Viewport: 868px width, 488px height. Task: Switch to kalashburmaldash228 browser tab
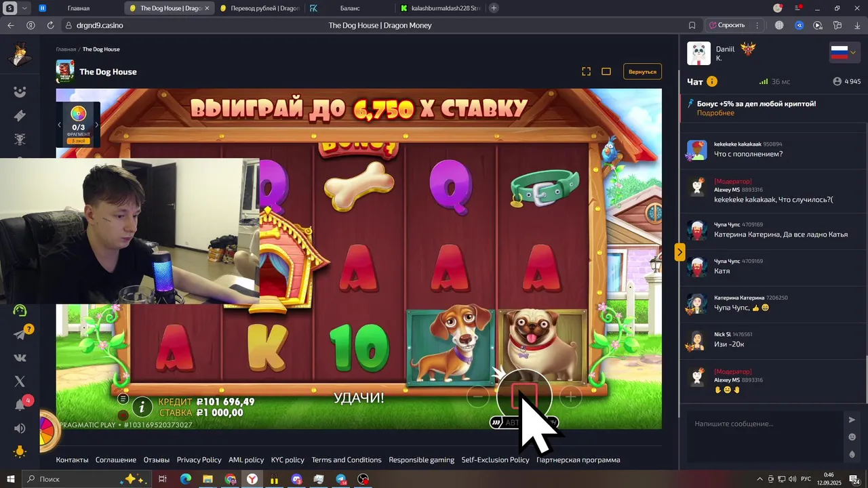pos(441,8)
